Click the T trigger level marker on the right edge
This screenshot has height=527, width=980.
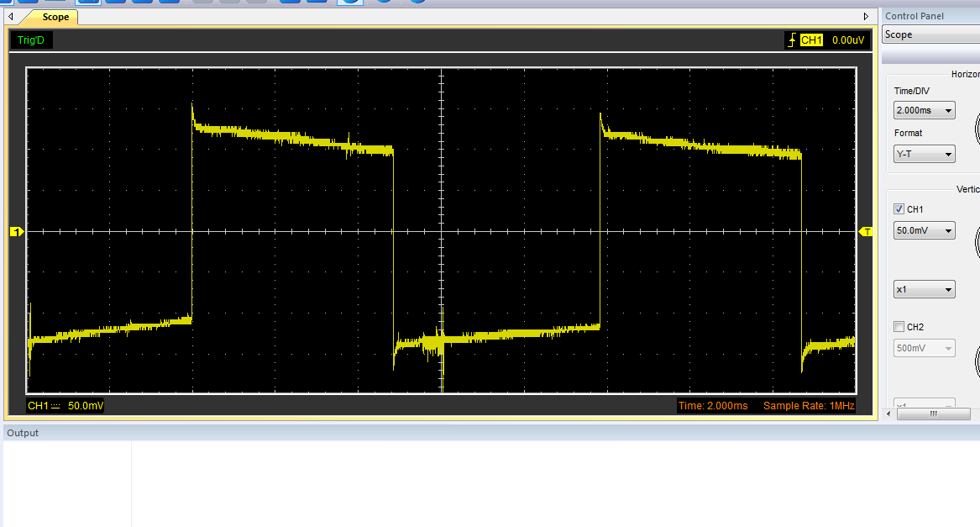pos(866,231)
